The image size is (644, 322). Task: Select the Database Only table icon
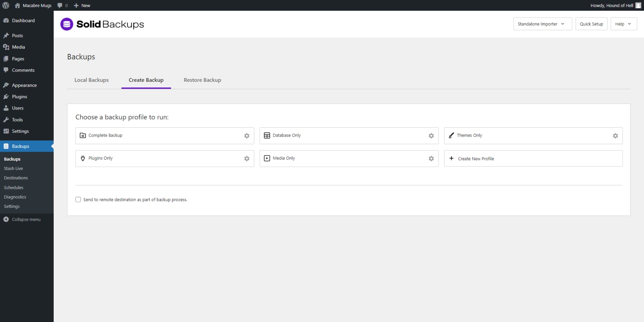click(267, 136)
